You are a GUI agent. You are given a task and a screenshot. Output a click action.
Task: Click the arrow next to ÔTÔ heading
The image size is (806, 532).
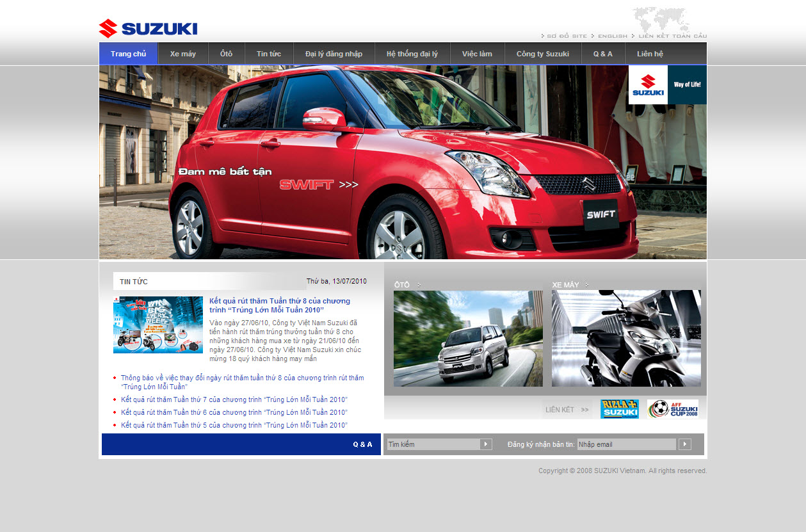pyautogui.click(x=419, y=285)
